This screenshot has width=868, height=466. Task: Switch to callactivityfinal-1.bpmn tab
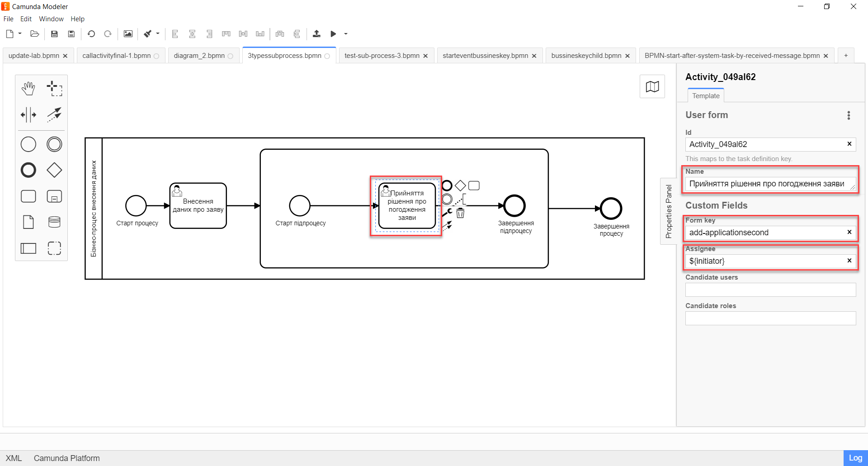117,56
